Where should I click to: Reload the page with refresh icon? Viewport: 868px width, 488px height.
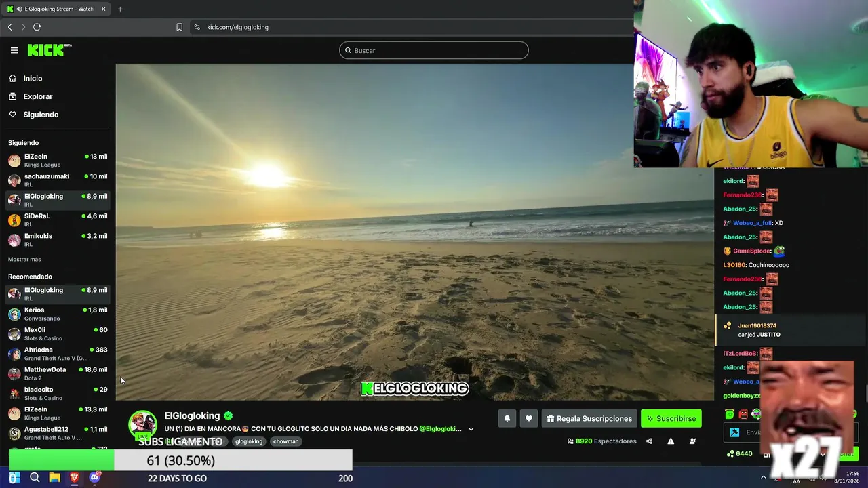tap(37, 27)
